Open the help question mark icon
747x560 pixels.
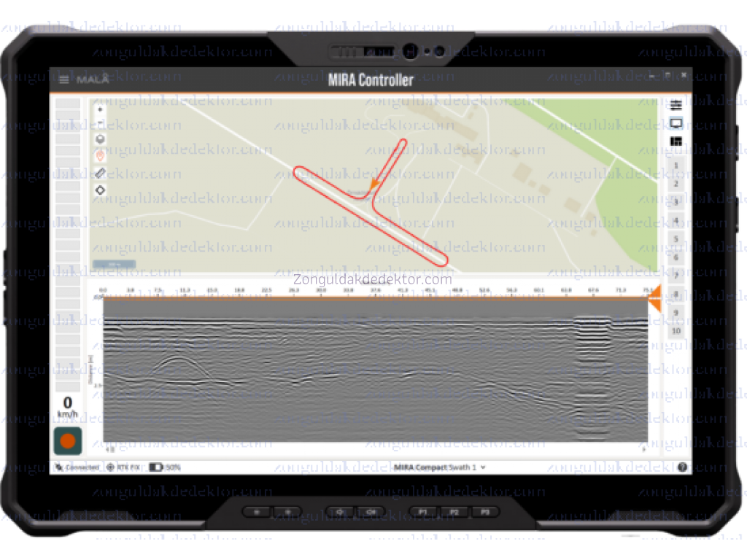[682, 467]
